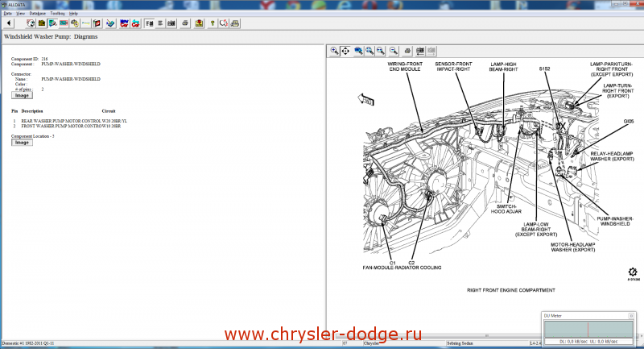Viewport: 644px width, 349px height.
Task: Click the DU Meter traffic graph
Action: 588,330
